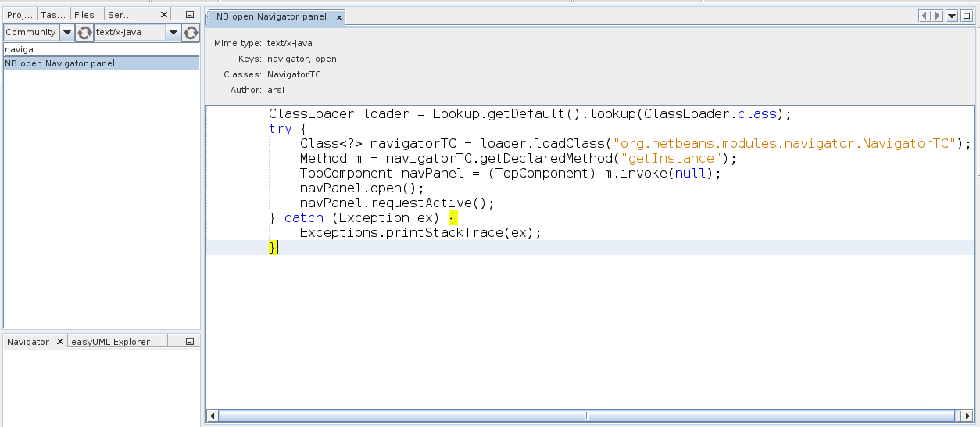
Task: Refresh the Community snippet source
Action: coord(84,32)
